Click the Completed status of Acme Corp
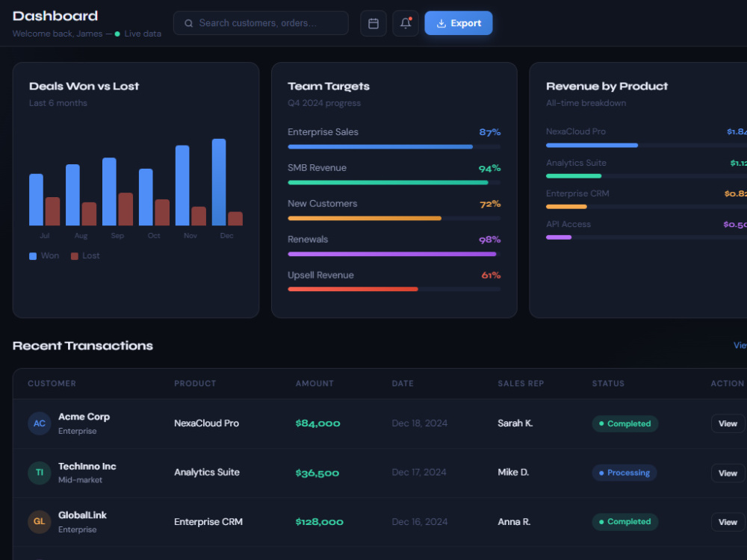The width and height of the screenshot is (747, 560). click(625, 424)
